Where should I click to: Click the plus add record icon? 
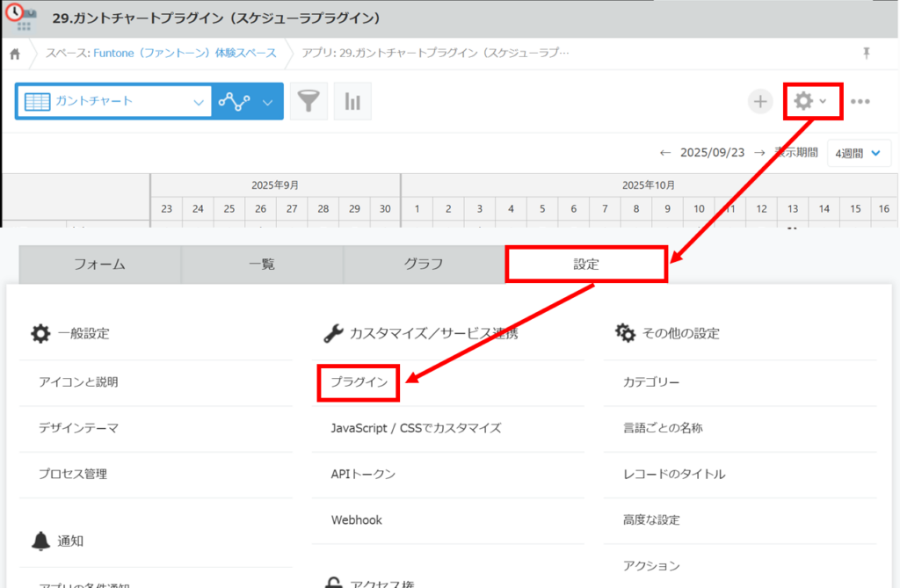pos(760,101)
